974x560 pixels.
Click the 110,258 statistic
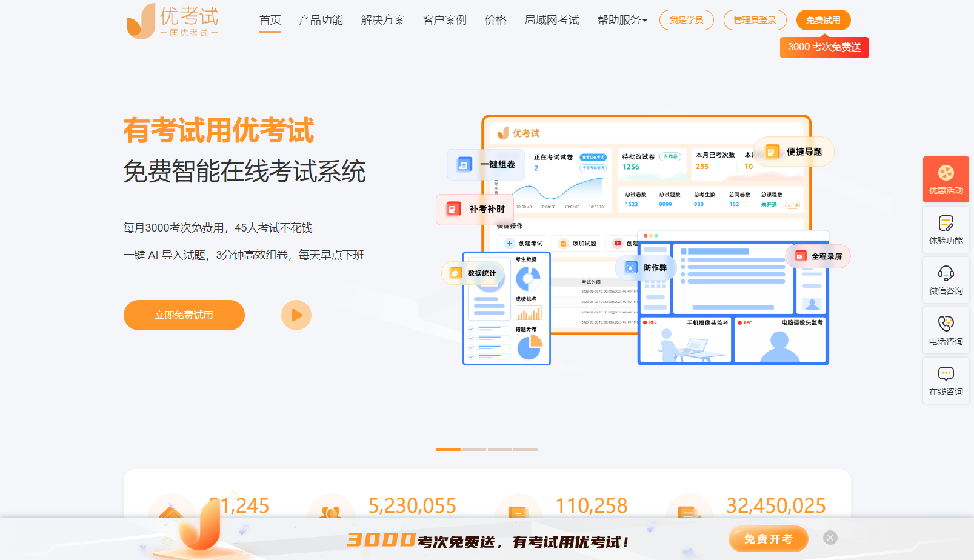click(592, 505)
